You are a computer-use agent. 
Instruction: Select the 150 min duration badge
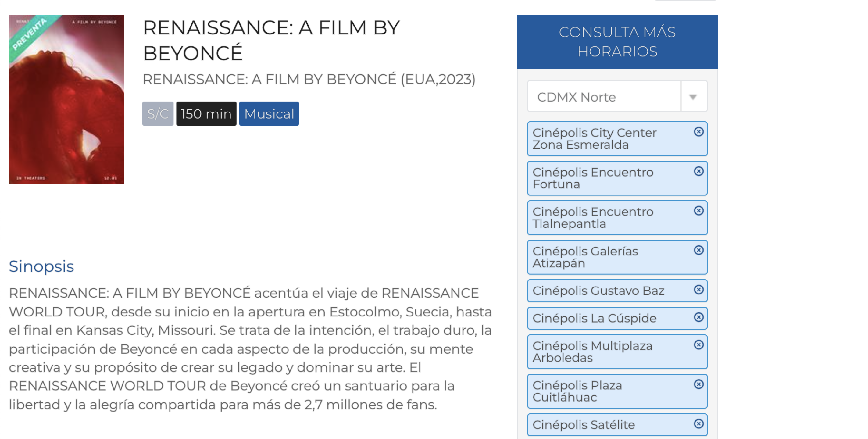[206, 113]
